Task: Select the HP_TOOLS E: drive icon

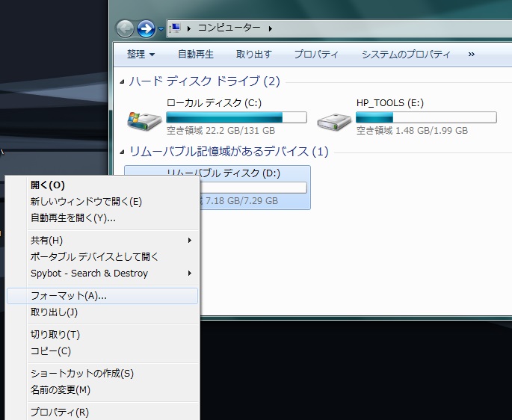Action: point(334,121)
